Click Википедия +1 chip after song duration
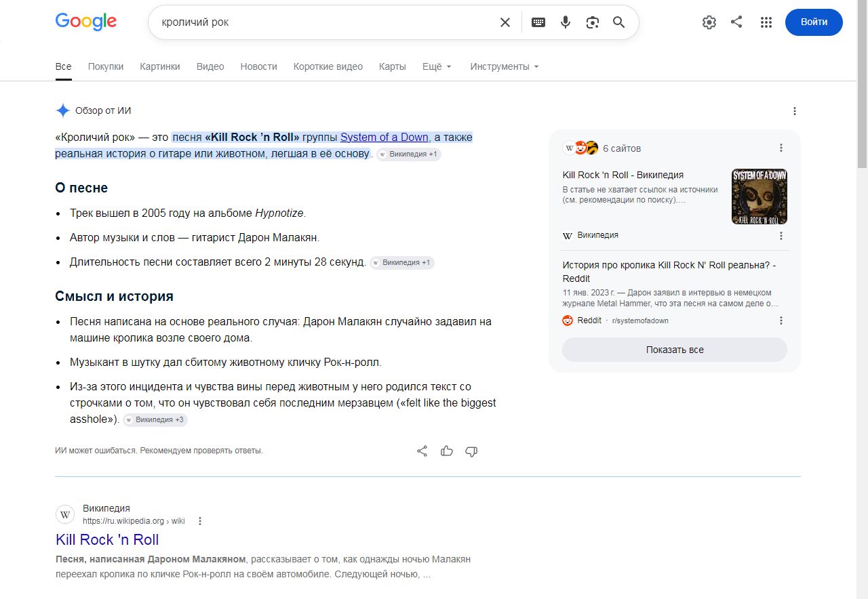Viewport: 868px width, 599px height. 402,263
